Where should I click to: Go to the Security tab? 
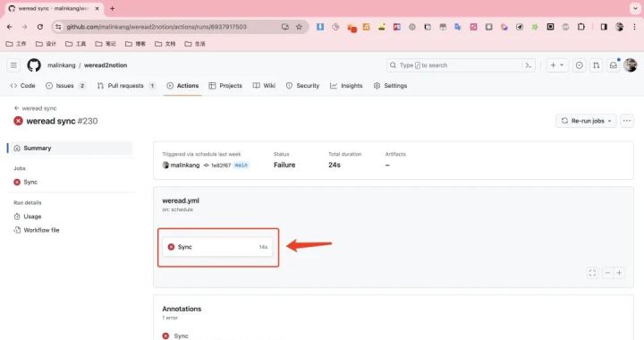pyautogui.click(x=302, y=85)
